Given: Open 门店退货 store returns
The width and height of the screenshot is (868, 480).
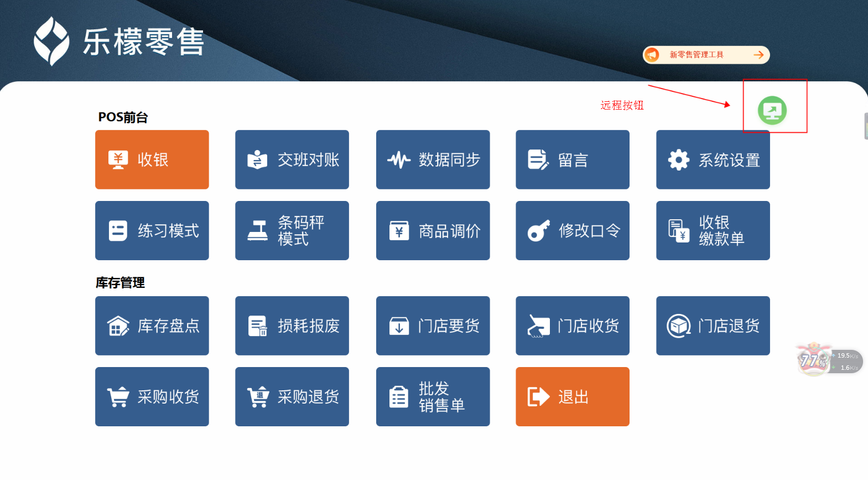Looking at the screenshot, I should coord(713,326).
